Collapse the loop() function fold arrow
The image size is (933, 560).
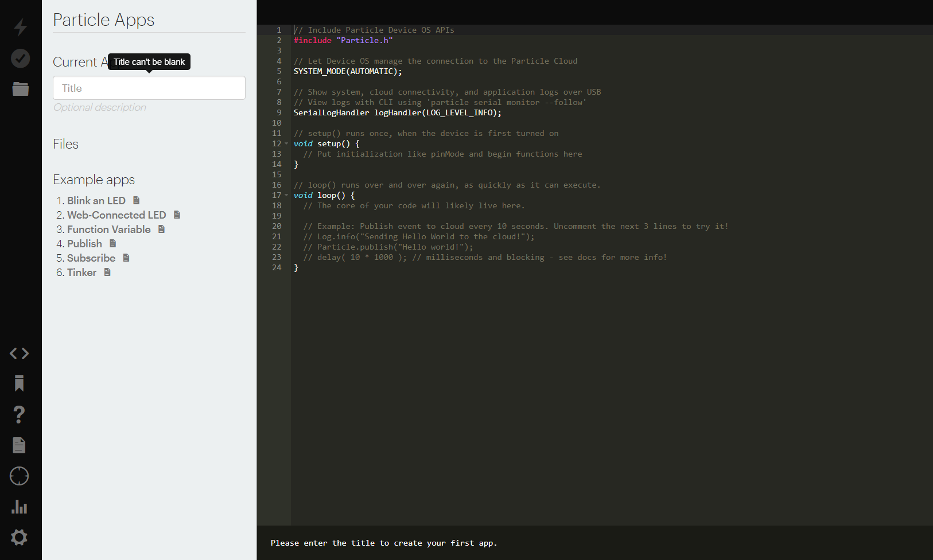[x=286, y=195]
